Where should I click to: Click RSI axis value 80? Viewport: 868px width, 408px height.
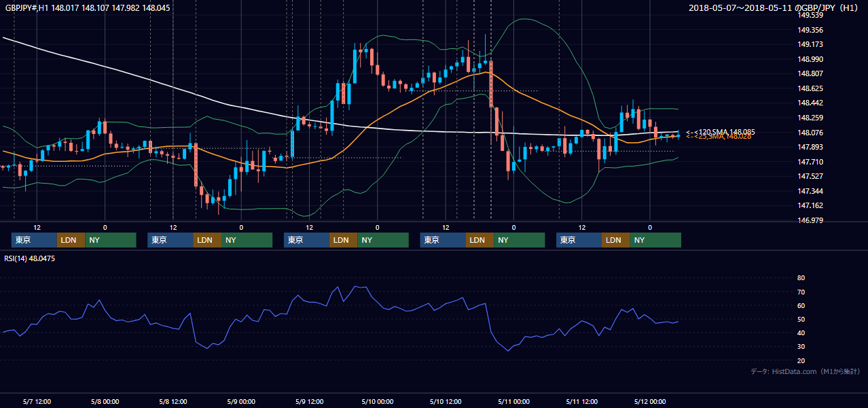pos(801,278)
